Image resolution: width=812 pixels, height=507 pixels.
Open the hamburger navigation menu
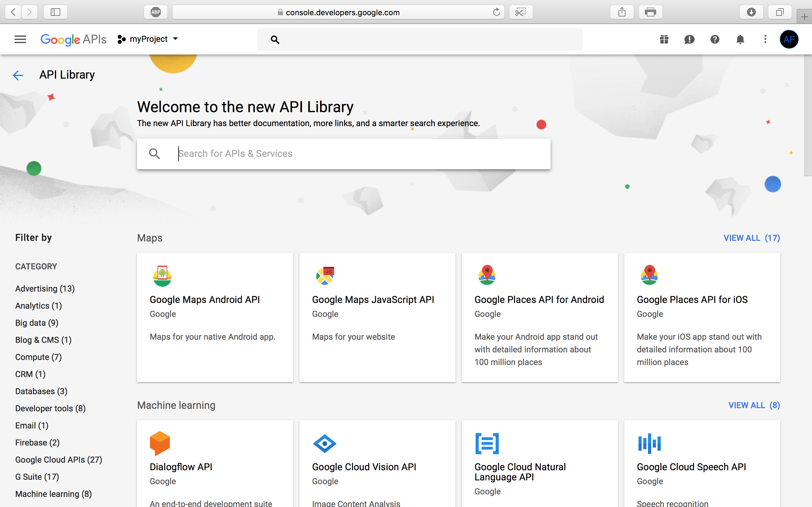[20, 39]
